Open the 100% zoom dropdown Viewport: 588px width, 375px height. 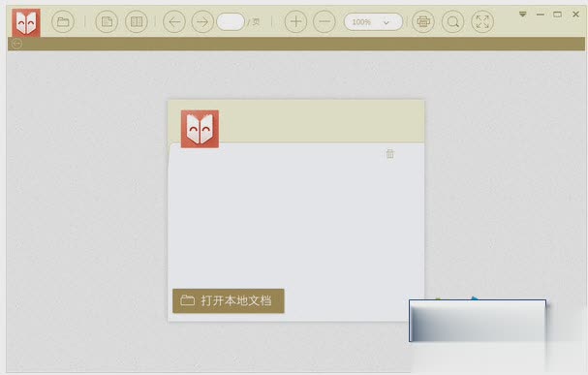coord(373,21)
